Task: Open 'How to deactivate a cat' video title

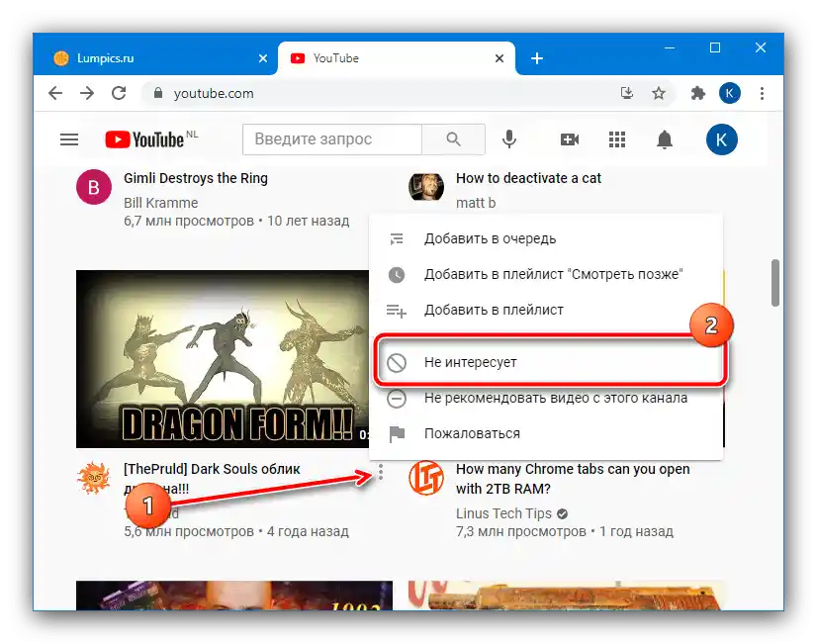Action: point(528,178)
